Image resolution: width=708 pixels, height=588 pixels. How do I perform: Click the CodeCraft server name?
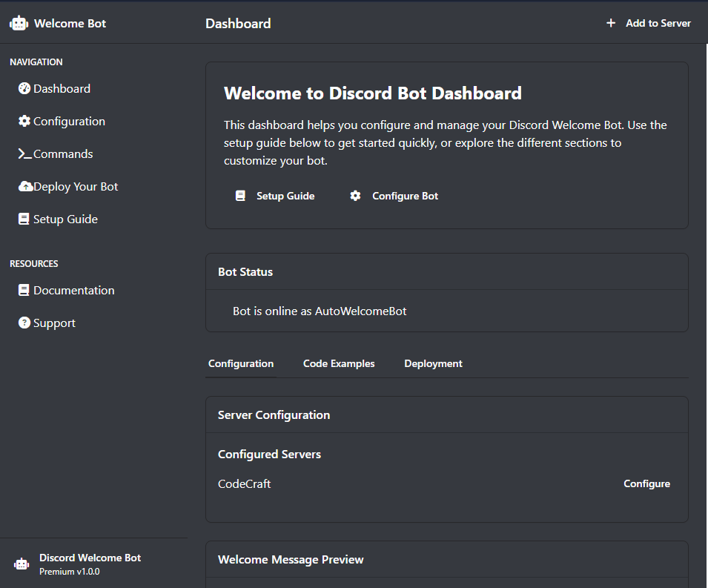click(x=245, y=484)
